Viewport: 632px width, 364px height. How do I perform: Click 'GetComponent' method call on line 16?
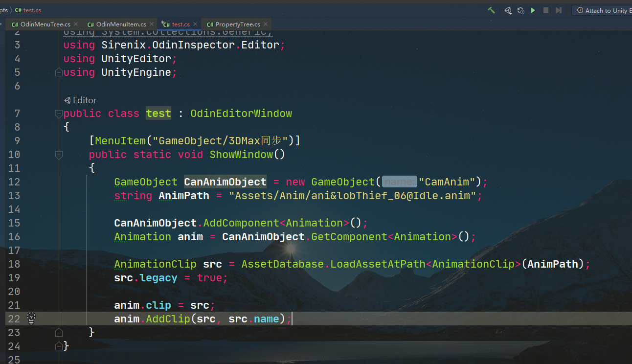pos(349,237)
